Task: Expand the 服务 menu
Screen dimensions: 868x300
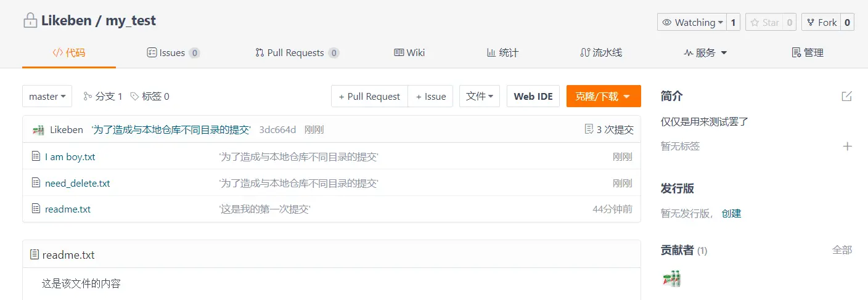Action: click(x=706, y=53)
